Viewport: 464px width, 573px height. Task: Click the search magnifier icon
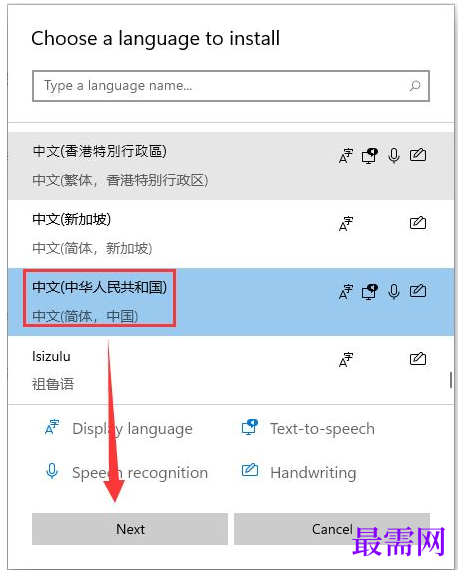[x=415, y=86]
